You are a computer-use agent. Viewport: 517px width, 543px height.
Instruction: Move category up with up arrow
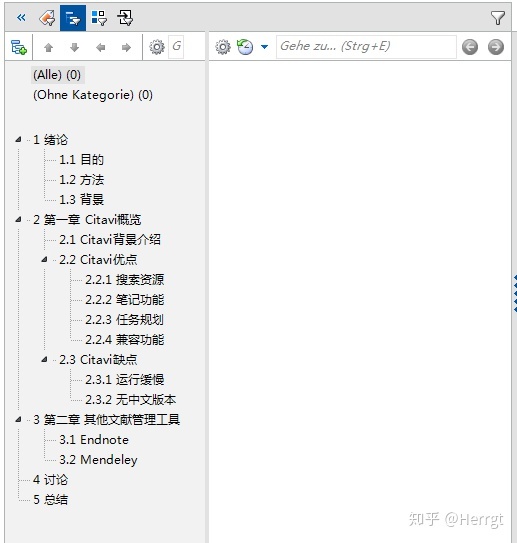click(x=48, y=47)
